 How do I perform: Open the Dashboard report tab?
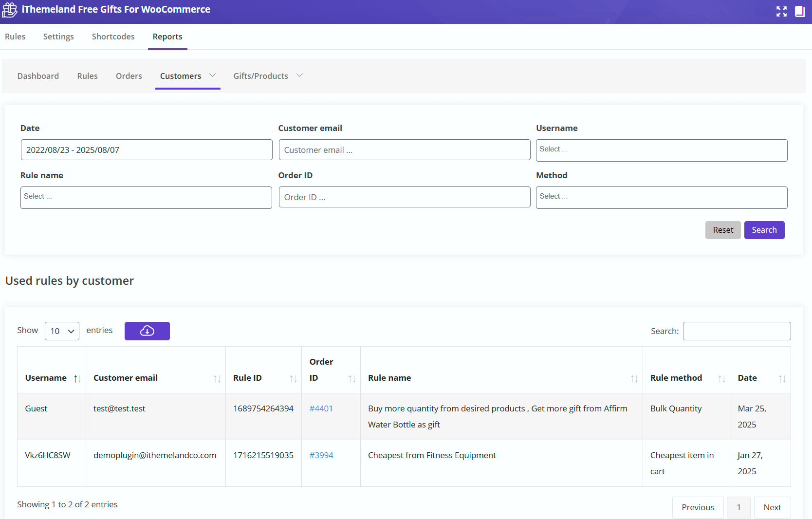[x=38, y=76]
